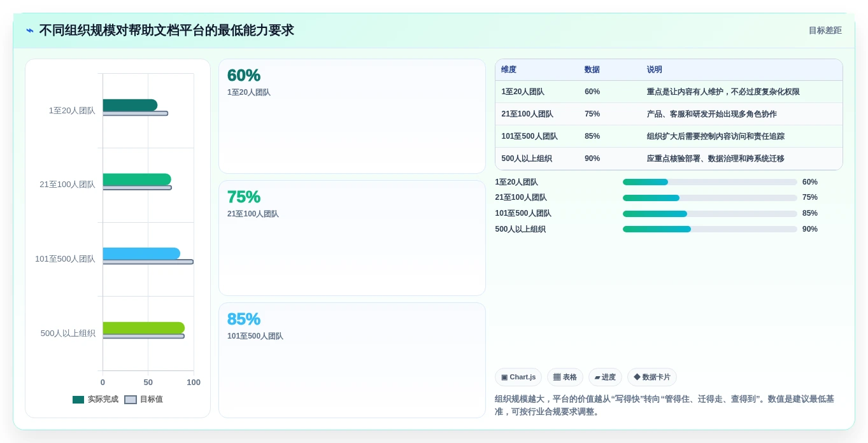Select table row cell 101至500人团队
868x443 pixels.
[x=529, y=136]
